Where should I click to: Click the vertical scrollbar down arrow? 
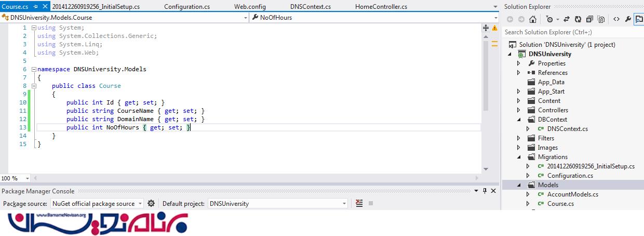tap(486, 169)
